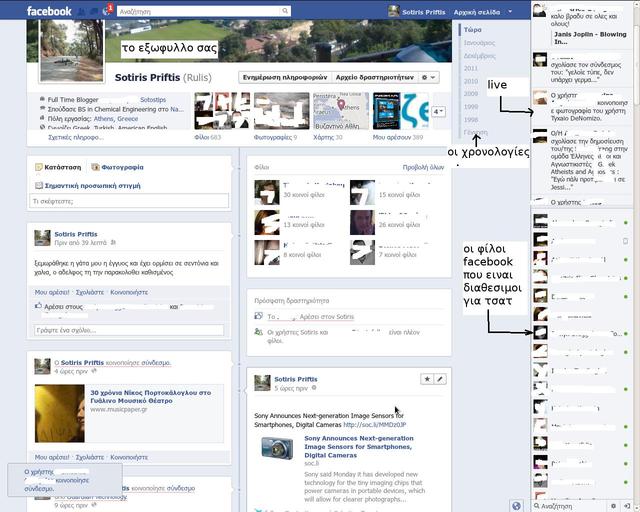Expand more sections with the 4 dropdown
Screen dimensions: 640x512
[x=438, y=111]
